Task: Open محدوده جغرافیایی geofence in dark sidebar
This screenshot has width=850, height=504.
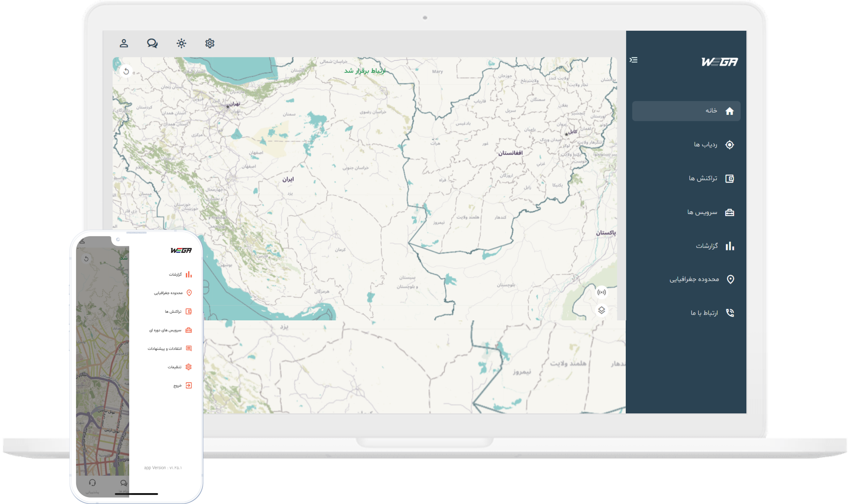Action: coord(694,280)
